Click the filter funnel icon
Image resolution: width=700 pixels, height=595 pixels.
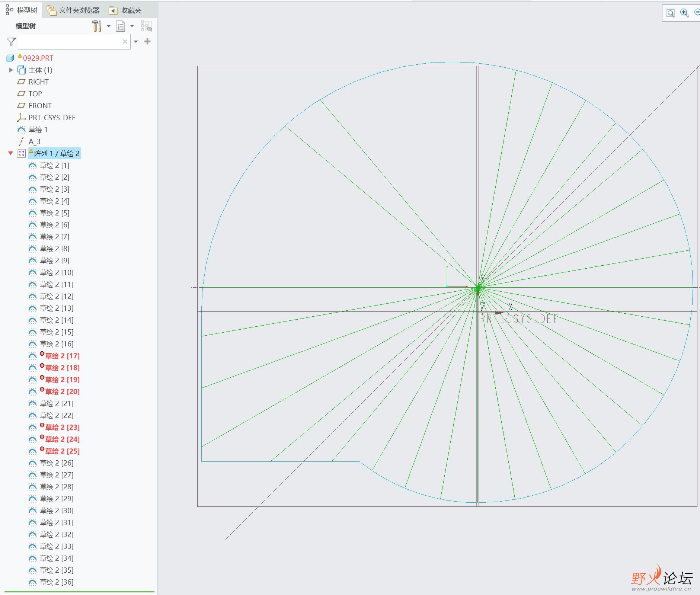coord(11,42)
